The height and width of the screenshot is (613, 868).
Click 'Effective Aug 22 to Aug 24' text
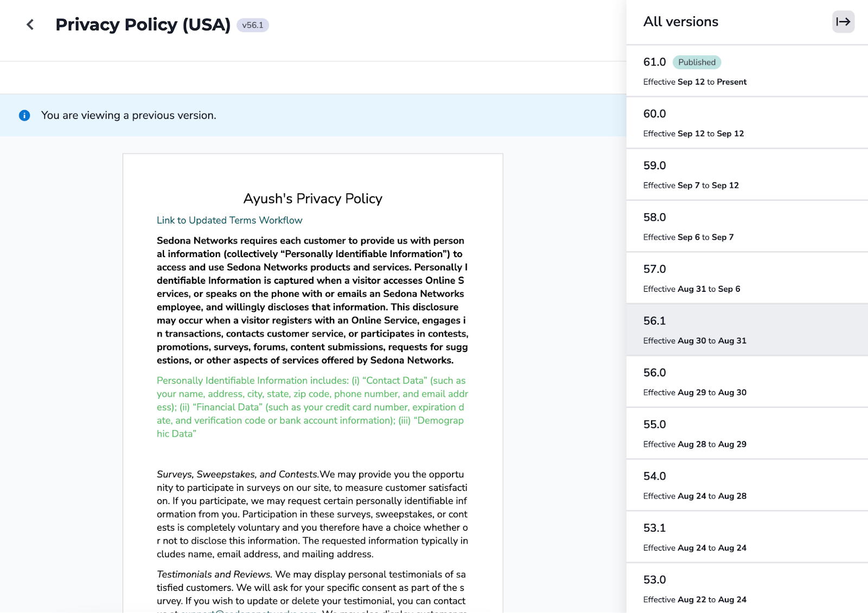click(x=695, y=599)
